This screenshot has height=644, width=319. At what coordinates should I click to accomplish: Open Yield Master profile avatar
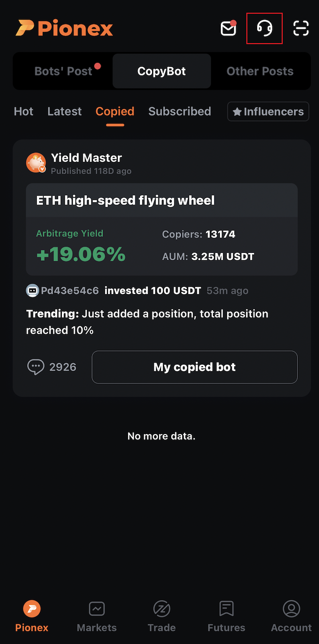coord(36,163)
